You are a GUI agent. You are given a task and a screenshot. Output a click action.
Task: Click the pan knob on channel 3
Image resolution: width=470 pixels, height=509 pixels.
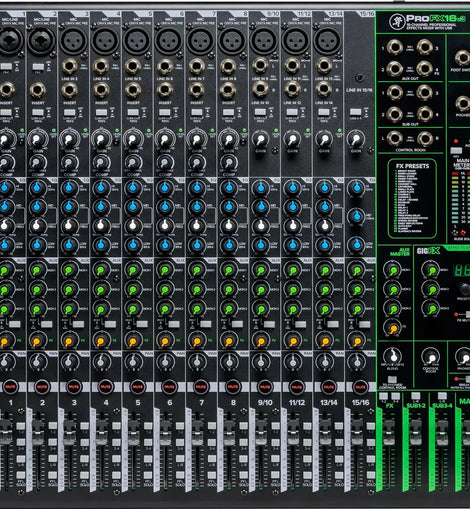pyautogui.click(x=69, y=361)
